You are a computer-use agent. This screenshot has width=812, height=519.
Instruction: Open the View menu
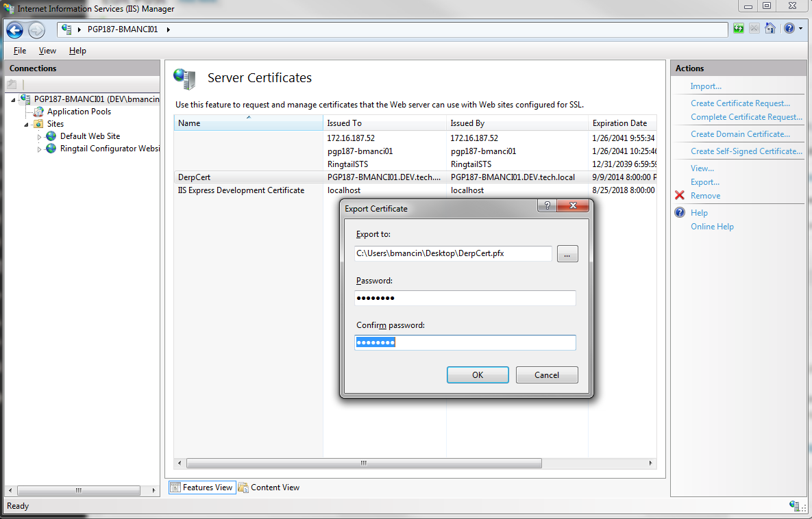pos(47,51)
